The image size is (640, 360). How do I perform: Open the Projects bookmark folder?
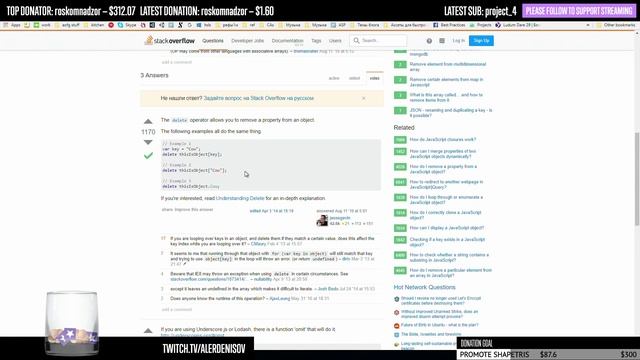(480, 25)
